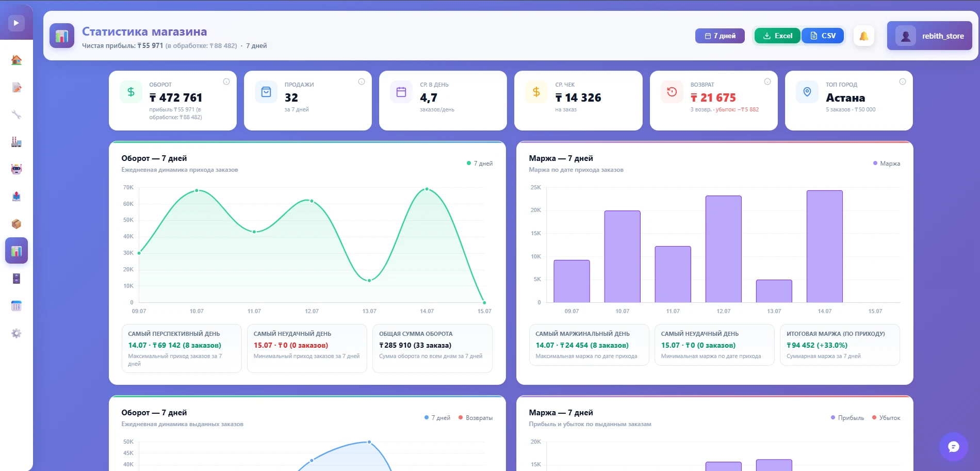Toggle the Прибыль series in the legend
This screenshot has width=980, height=471.
tap(847, 418)
